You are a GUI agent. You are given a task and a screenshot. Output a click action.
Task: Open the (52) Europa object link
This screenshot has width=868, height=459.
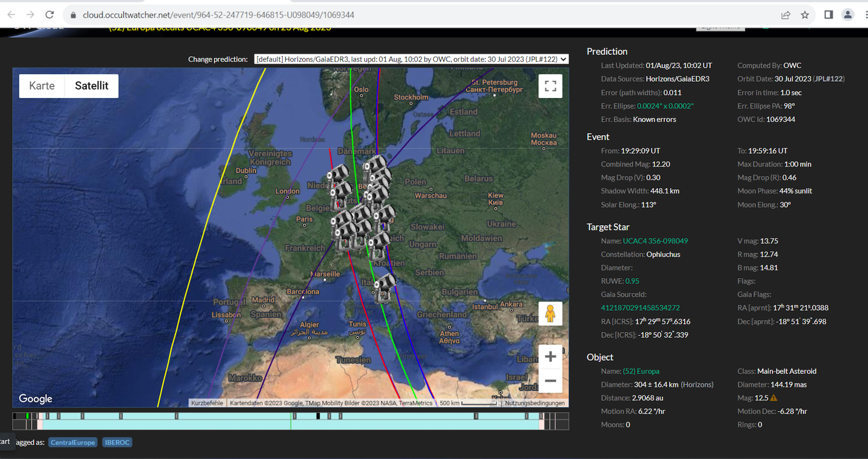[x=640, y=371]
